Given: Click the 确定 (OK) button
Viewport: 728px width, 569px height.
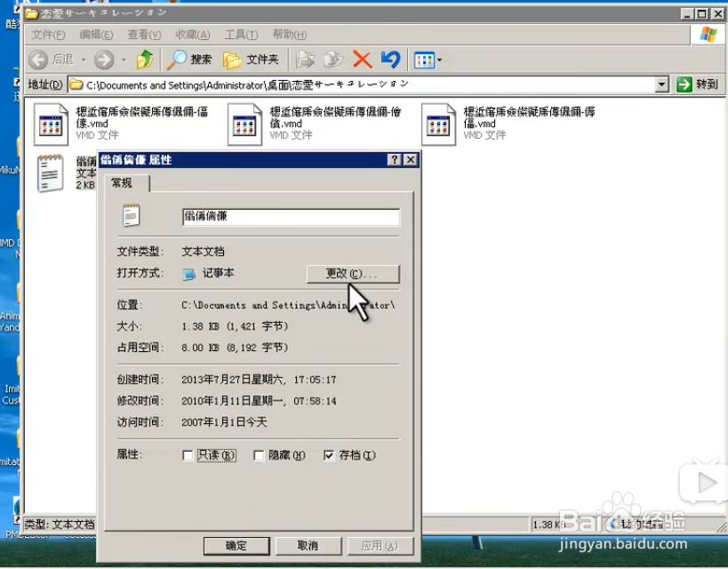Looking at the screenshot, I should coord(236,545).
